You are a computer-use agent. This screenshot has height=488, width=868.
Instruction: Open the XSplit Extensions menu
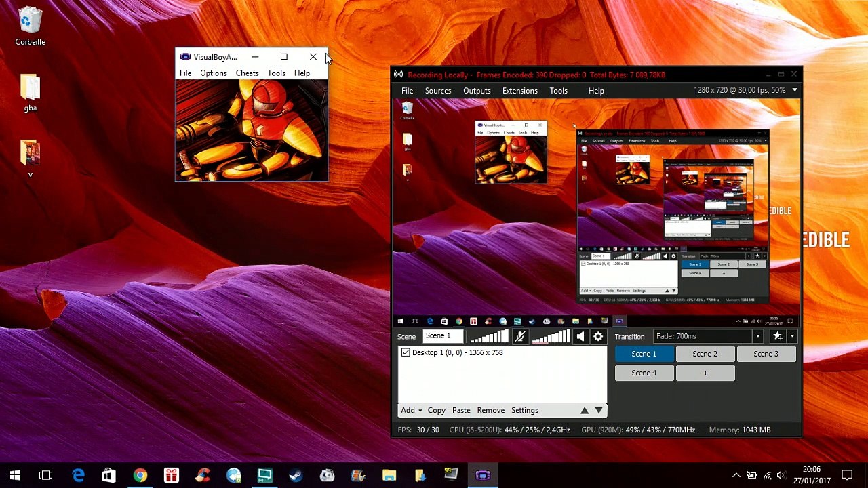point(520,91)
